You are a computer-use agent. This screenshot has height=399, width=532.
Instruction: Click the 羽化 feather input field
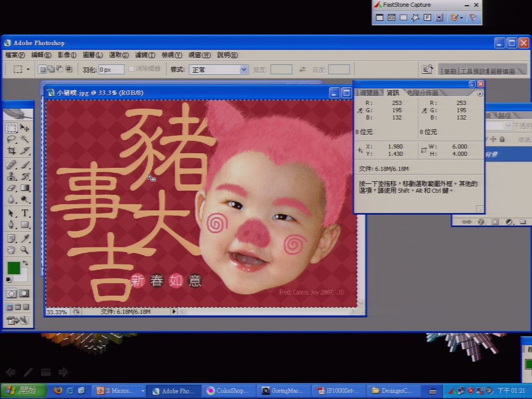[111, 70]
